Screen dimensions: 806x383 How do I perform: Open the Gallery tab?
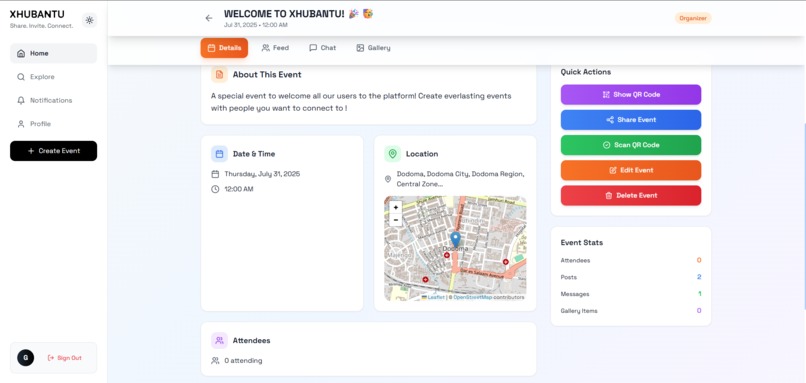[373, 48]
